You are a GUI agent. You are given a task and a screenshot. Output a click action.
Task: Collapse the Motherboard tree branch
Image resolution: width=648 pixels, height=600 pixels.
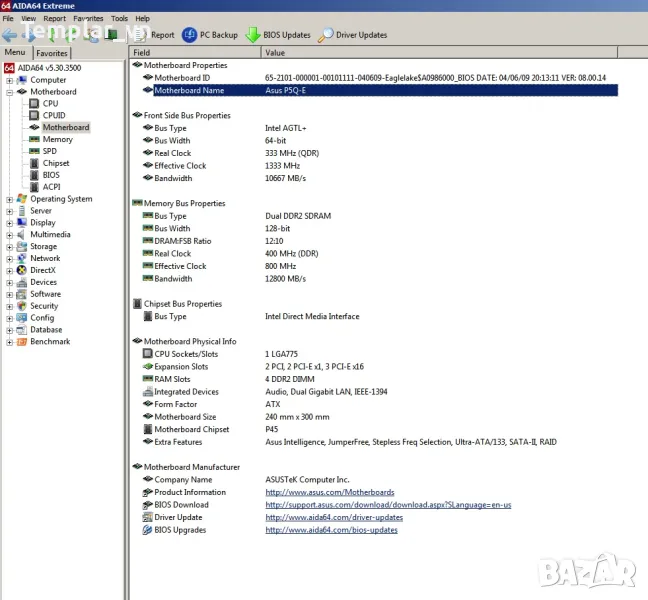point(10,92)
